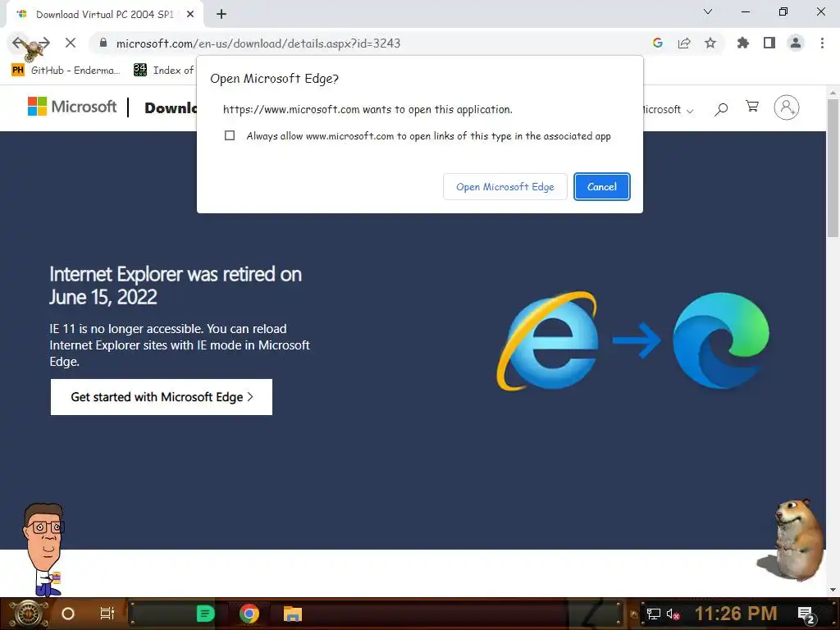This screenshot has width=840, height=630.
Task: Click the Cortana circle icon on the taskbar
Action: [x=68, y=614]
